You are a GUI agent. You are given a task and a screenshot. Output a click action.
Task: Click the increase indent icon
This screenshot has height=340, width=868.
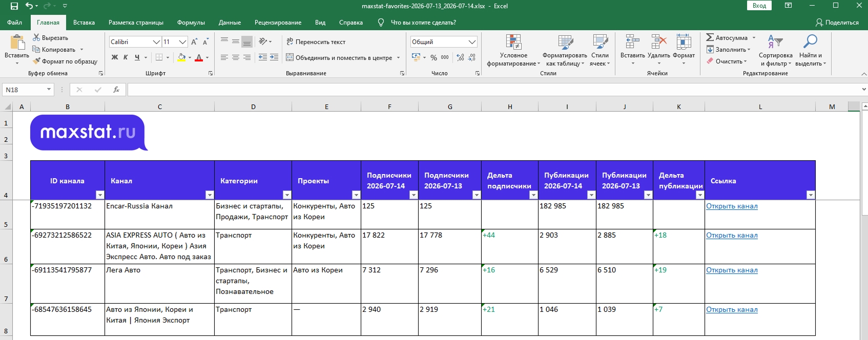[274, 57]
